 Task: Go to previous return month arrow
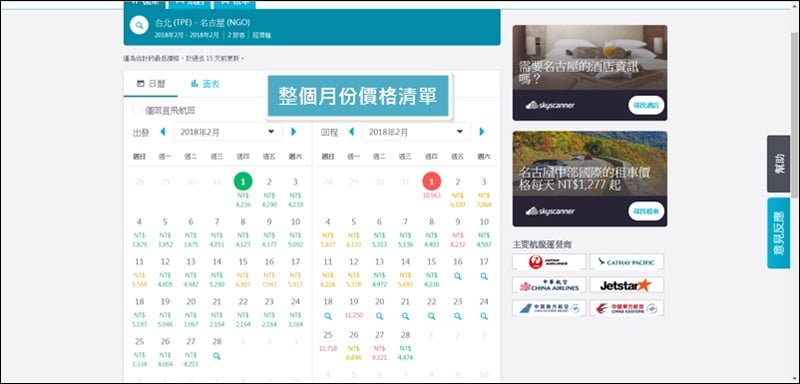[x=352, y=132]
